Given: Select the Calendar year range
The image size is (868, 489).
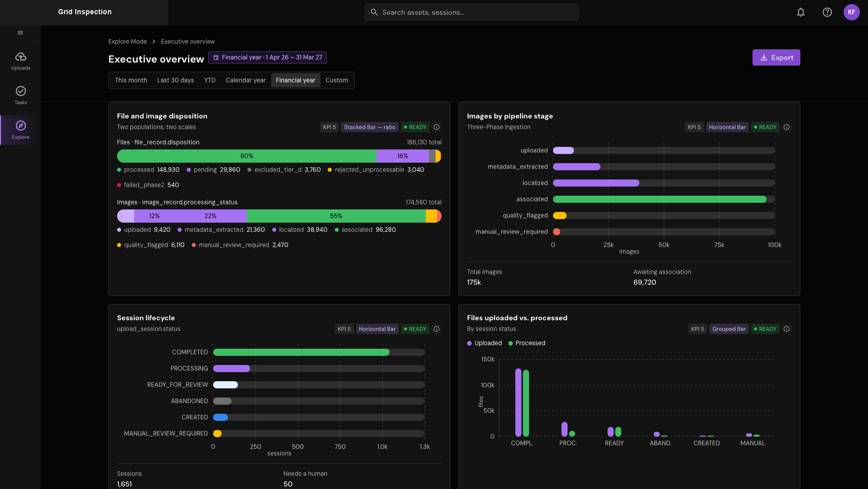Looking at the screenshot, I should [246, 80].
